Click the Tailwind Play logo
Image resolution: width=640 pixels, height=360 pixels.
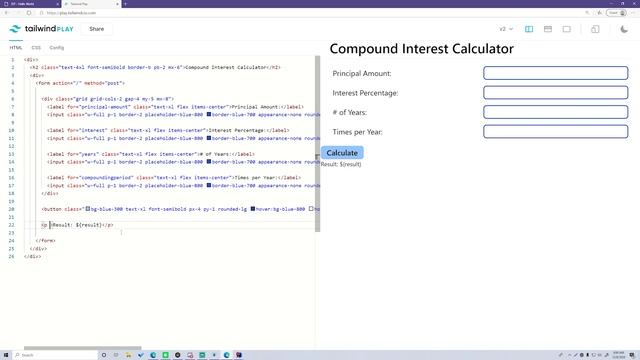41,29
